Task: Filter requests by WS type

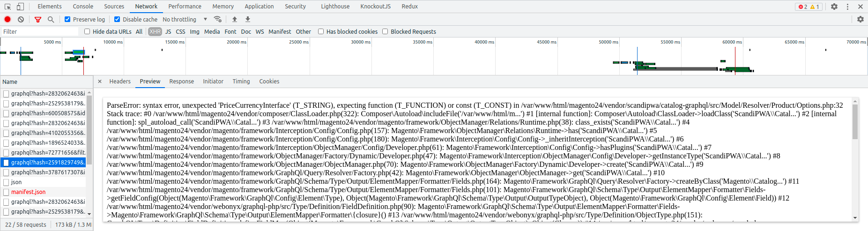Action: 260,31
